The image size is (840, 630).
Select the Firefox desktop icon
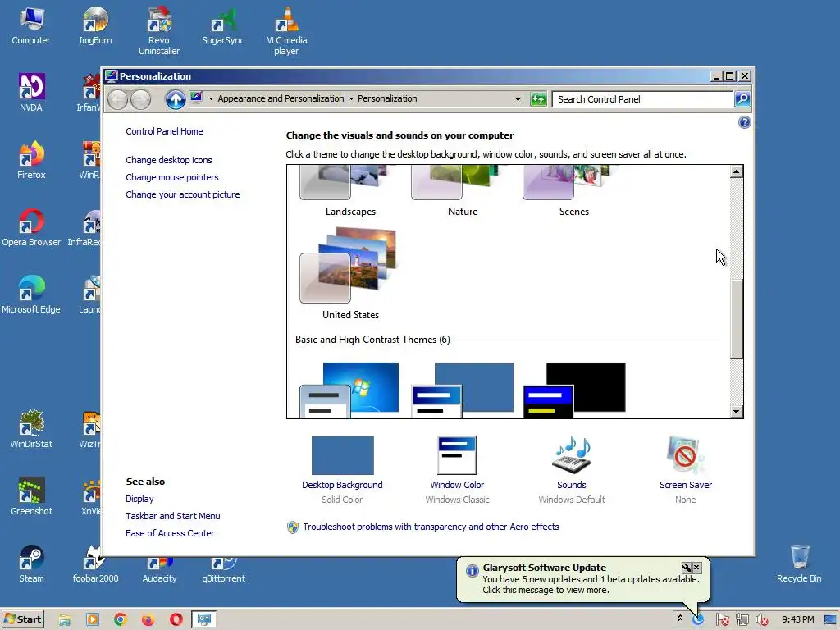[31, 160]
